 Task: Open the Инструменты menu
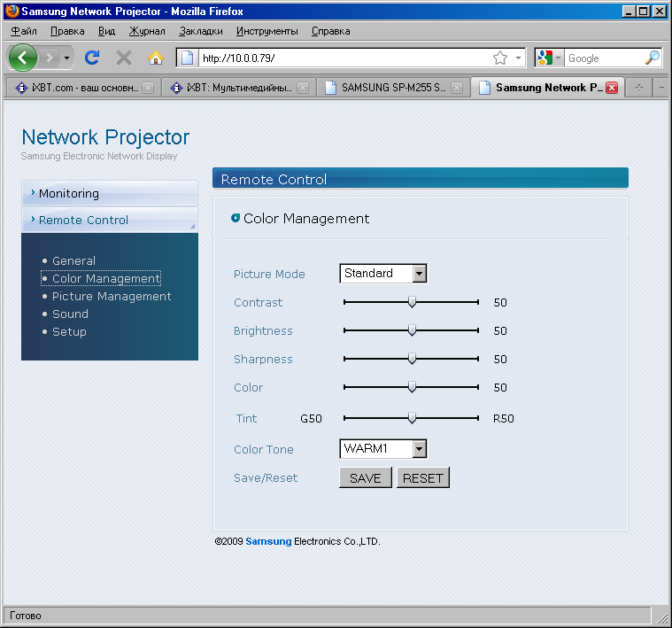[267, 31]
